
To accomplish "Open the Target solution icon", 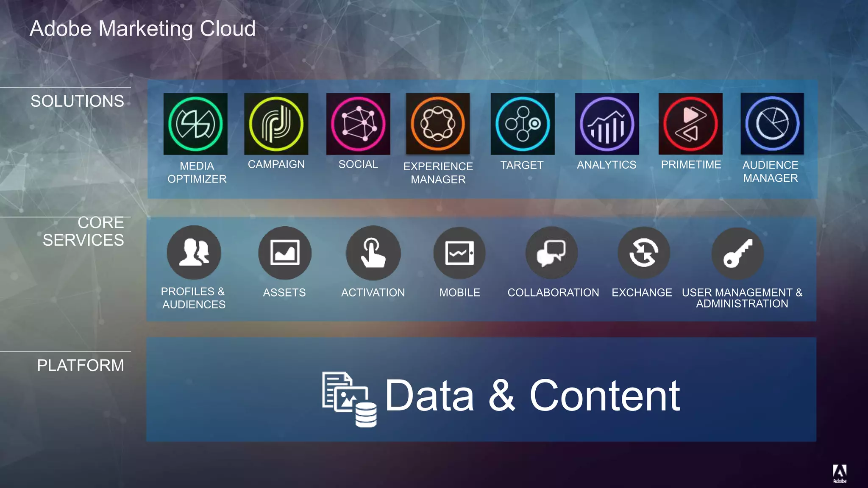I will click(523, 124).
